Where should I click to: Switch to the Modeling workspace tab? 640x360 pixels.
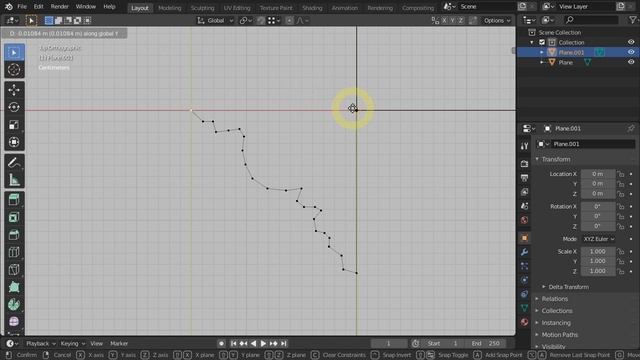coord(169,8)
